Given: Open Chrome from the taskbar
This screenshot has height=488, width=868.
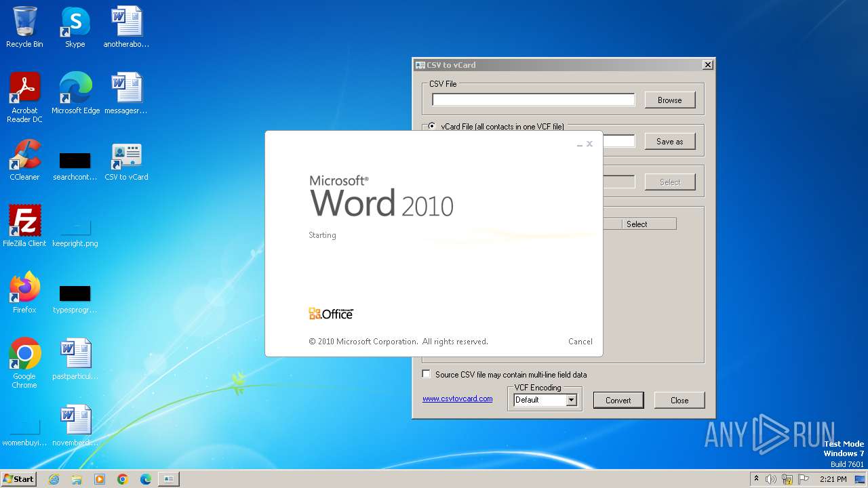Looking at the screenshot, I should (x=123, y=479).
